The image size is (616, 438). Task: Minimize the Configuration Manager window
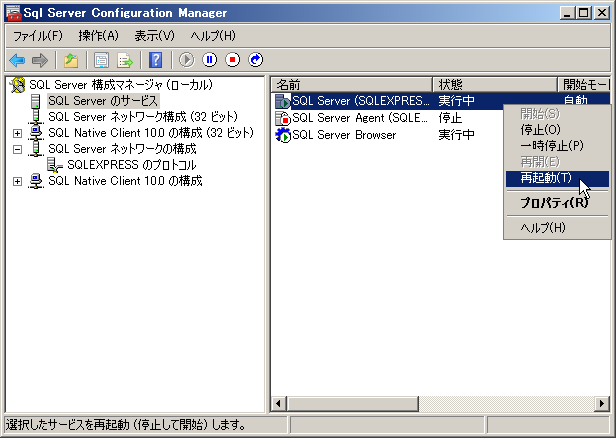(567, 13)
